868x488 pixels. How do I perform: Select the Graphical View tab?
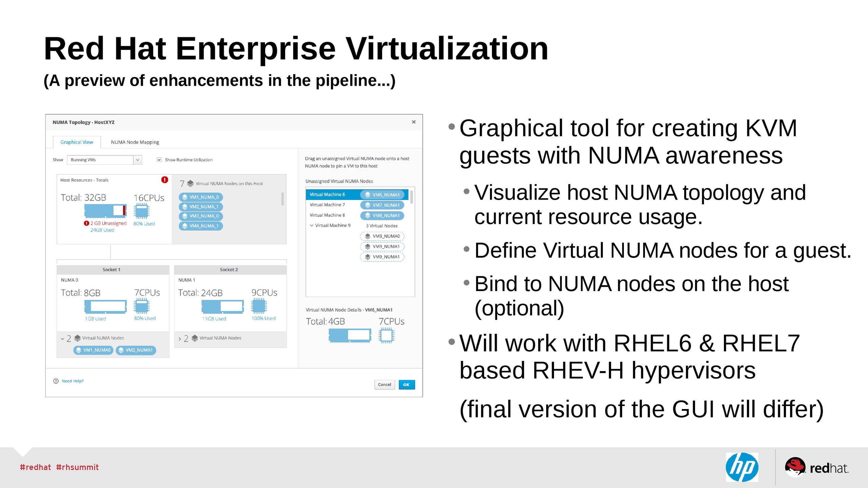tap(77, 142)
